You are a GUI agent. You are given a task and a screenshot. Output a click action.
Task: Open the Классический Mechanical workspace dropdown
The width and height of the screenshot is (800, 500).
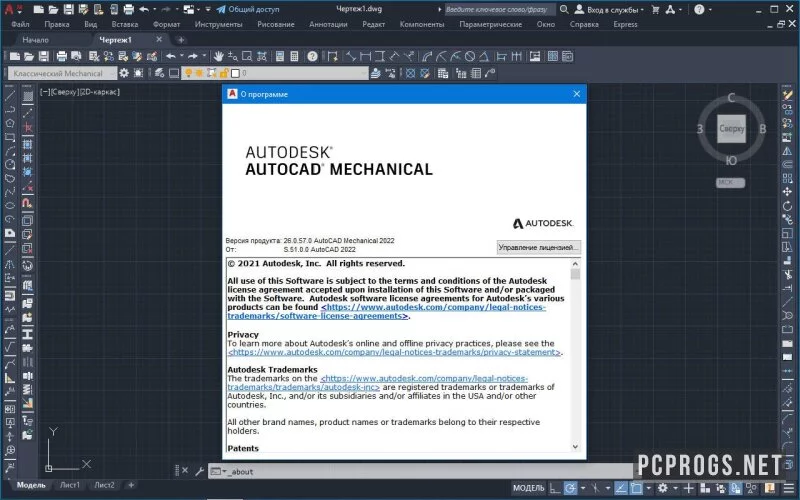[62, 73]
